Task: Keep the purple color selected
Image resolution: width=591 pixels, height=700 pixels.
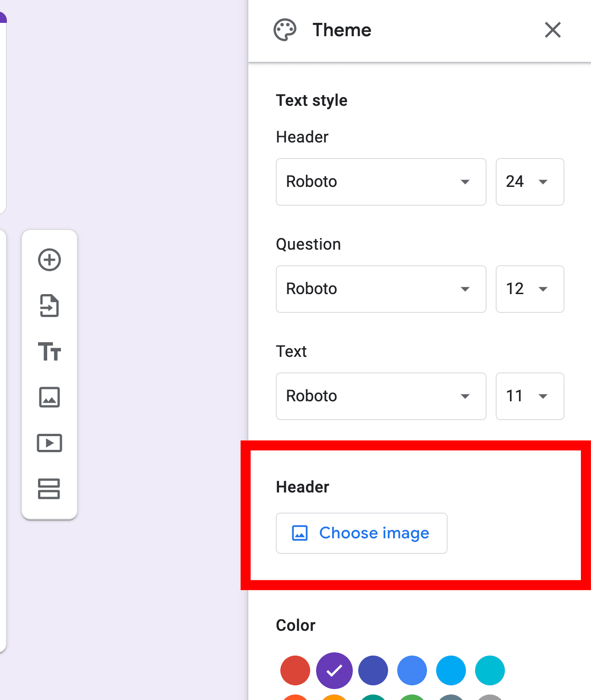Action: tap(334, 670)
